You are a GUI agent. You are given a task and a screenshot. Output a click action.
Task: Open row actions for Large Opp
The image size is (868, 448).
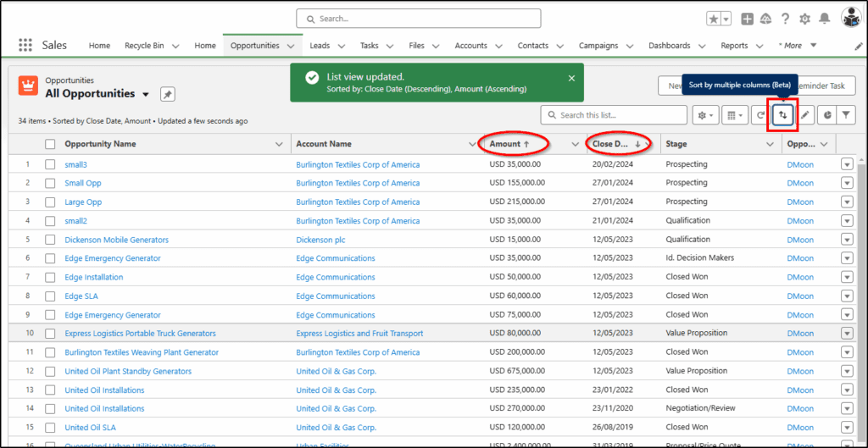click(847, 202)
